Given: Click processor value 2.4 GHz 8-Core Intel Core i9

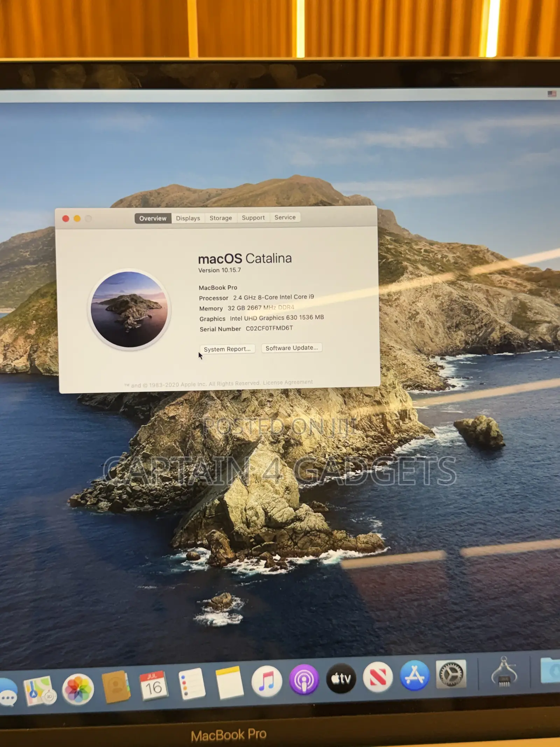Looking at the screenshot, I should point(274,297).
